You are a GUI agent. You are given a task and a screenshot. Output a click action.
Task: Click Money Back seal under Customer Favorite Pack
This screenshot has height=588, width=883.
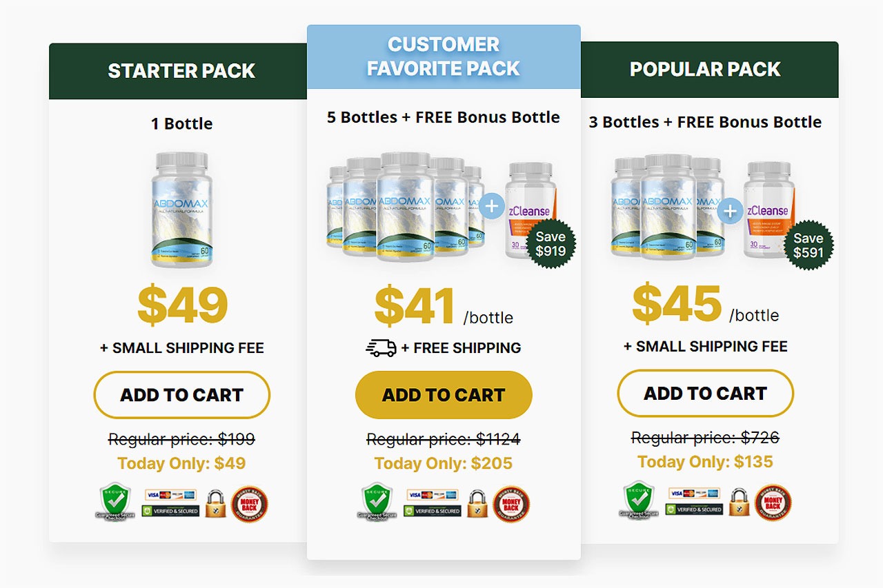511,504
